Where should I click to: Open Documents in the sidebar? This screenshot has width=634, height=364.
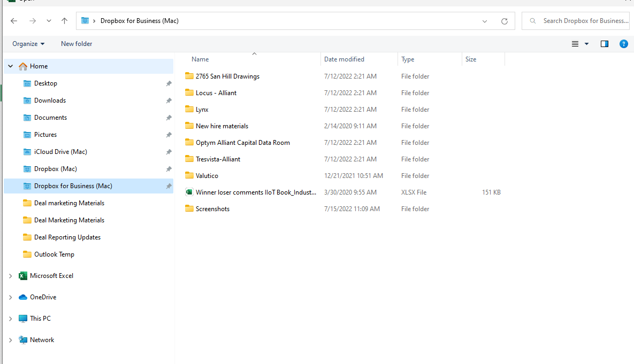coord(50,118)
